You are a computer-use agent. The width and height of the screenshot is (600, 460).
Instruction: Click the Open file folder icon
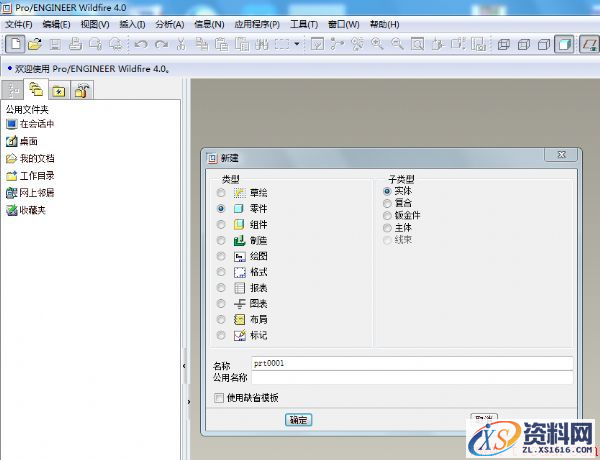35,44
